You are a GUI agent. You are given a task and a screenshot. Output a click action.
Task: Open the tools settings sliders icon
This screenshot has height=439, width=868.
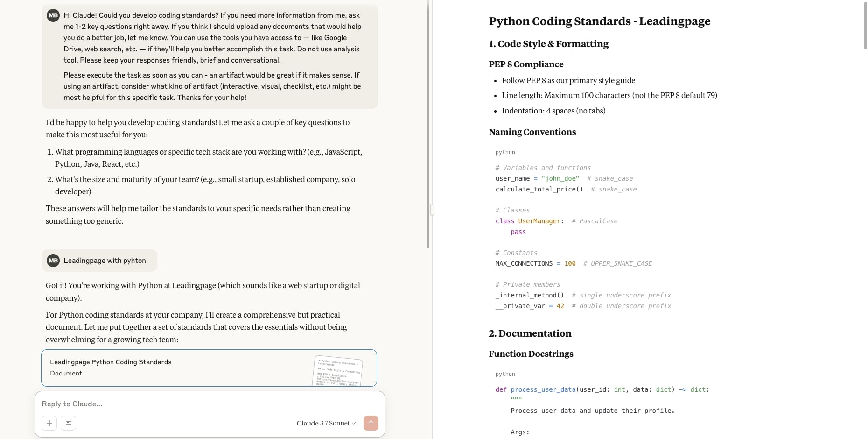click(x=69, y=423)
